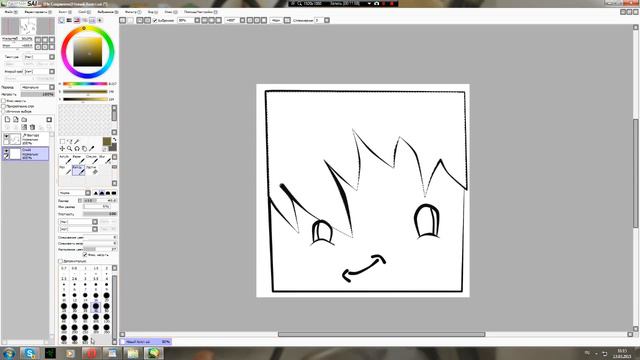Screen dimensions: 640x360
Task: Adjust the brush size slider
Action: tap(100, 200)
